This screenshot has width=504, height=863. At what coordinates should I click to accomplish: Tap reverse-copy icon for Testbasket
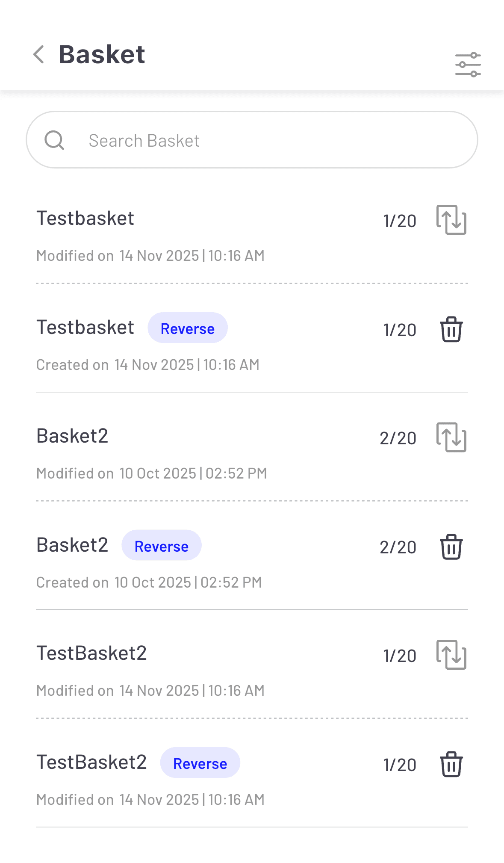click(451, 220)
